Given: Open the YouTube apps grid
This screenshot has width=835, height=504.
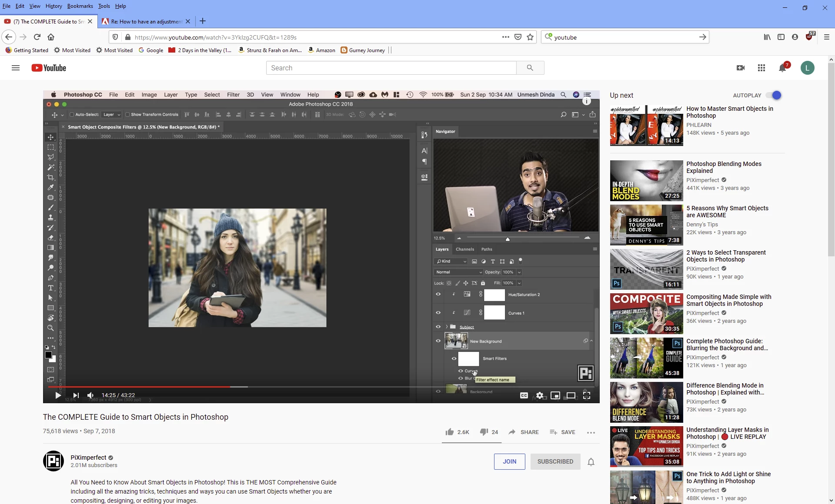Looking at the screenshot, I should click(x=761, y=68).
